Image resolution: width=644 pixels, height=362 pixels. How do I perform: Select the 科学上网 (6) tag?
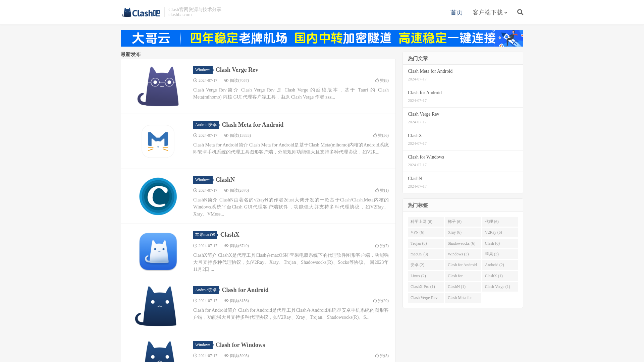tap(426, 222)
